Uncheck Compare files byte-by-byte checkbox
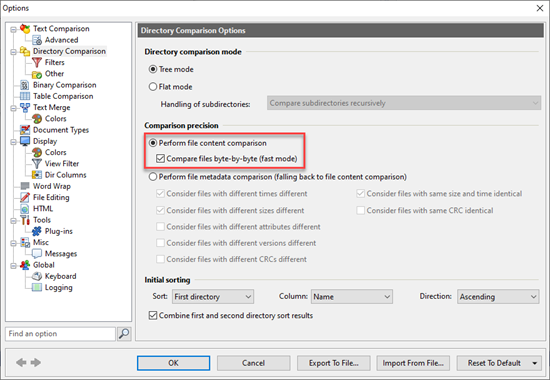Viewport: 550px width, 380px height. (161, 159)
